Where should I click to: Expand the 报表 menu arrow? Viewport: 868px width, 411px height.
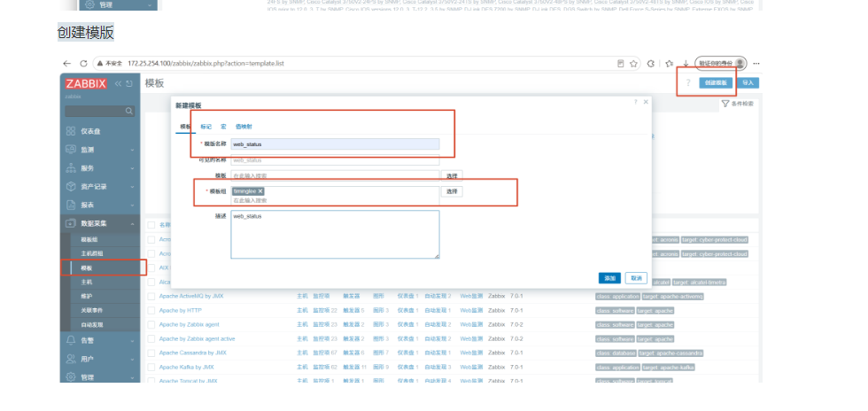132,205
